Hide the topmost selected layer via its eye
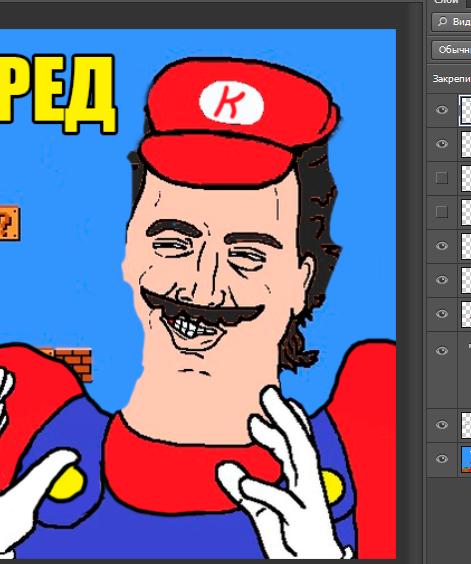The image size is (471, 564). 442,110
